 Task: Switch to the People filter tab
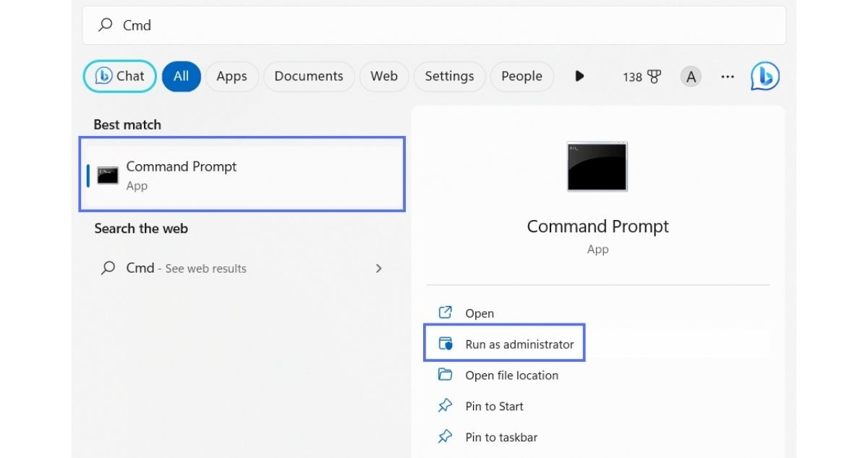pyautogui.click(x=522, y=76)
